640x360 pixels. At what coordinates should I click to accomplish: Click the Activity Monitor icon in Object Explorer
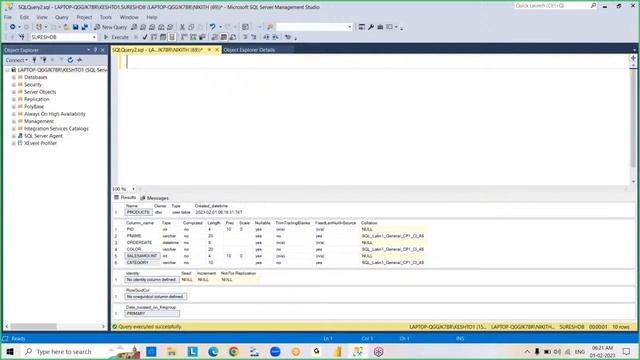pyautogui.click(x=79, y=60)
